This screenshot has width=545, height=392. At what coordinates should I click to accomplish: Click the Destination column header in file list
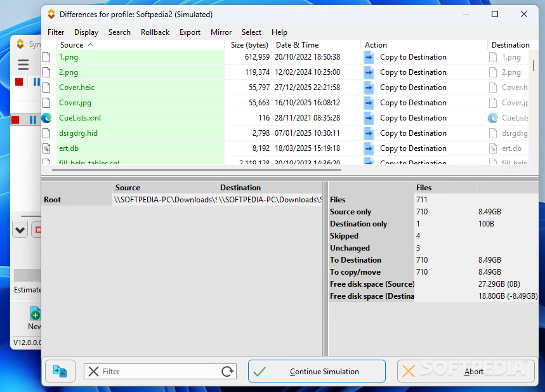510,45
